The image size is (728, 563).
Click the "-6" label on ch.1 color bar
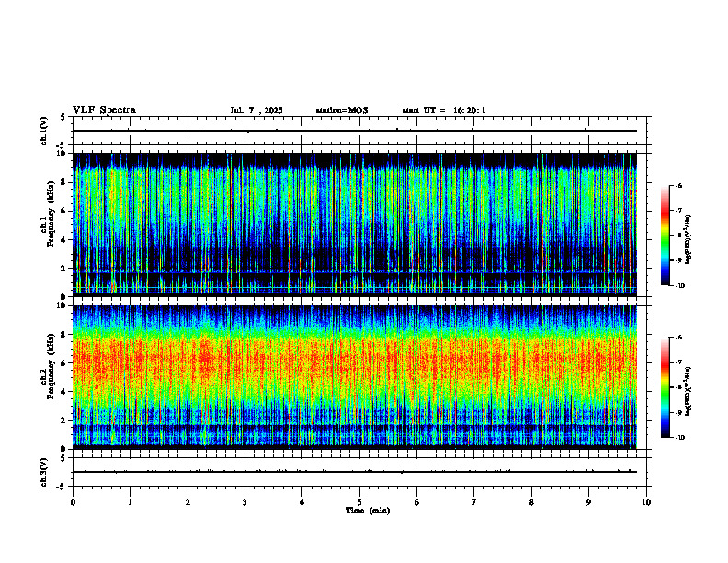678,185
